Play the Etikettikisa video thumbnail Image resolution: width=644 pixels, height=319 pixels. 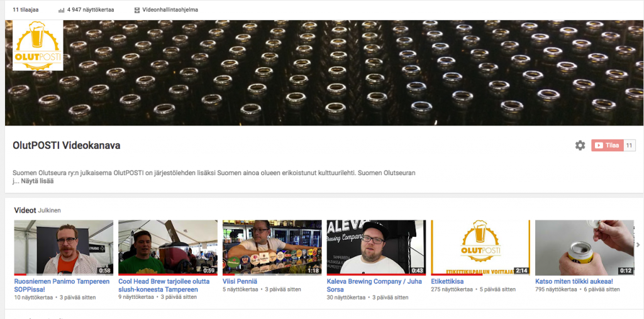(x=480, y=247)
